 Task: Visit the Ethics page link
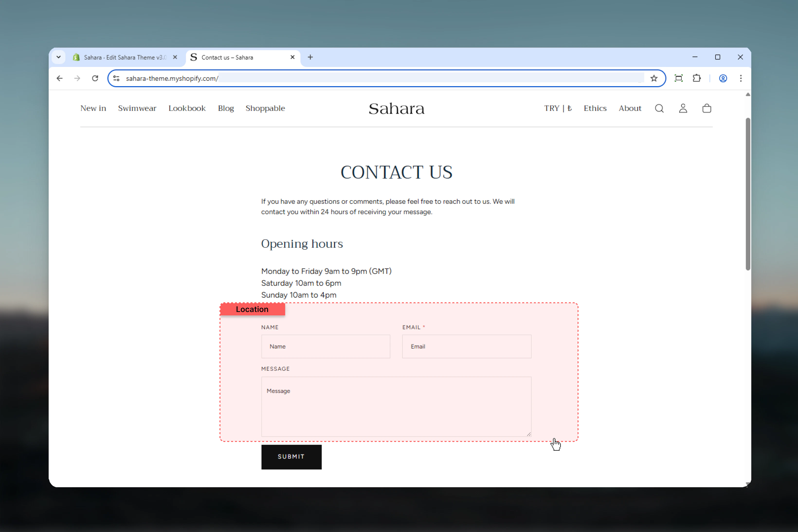tap(595, 108)
